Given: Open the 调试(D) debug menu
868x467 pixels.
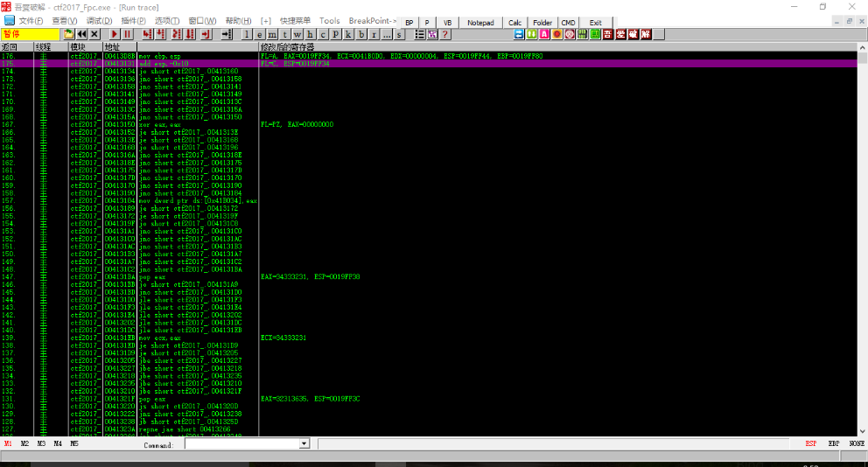Looking at the screenshot, I should [x=99, y=20].
